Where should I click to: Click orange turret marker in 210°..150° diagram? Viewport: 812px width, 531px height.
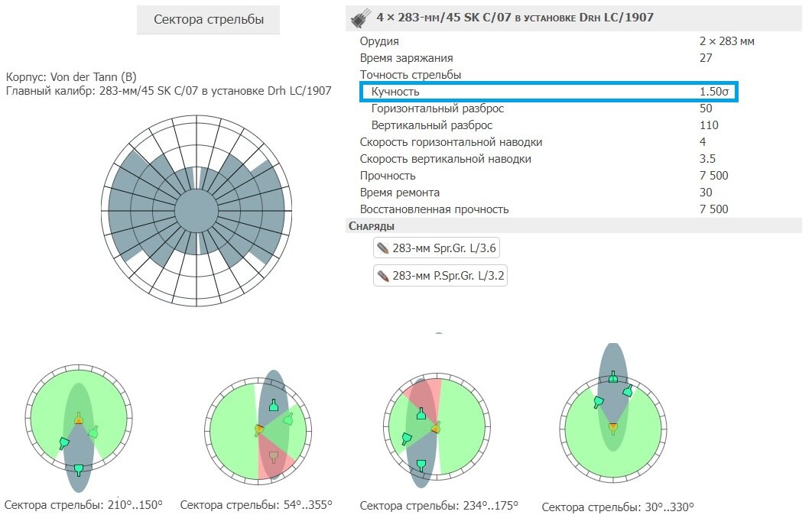tap(78, 418)
